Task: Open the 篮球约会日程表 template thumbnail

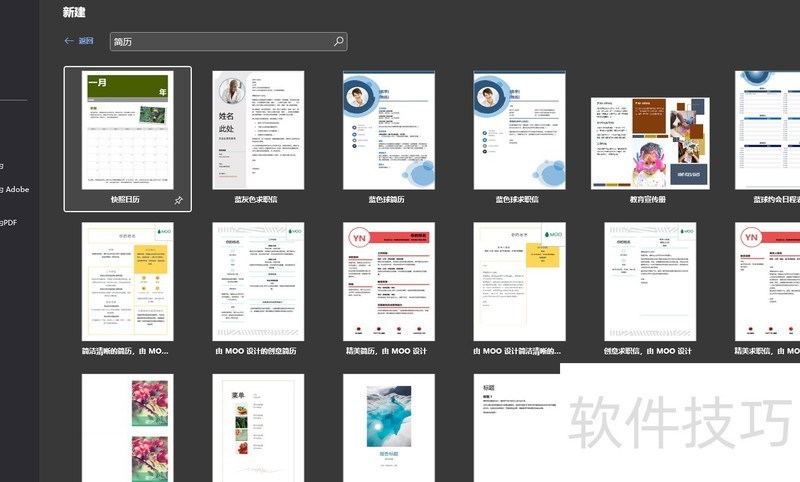Action: pos(767,130)
